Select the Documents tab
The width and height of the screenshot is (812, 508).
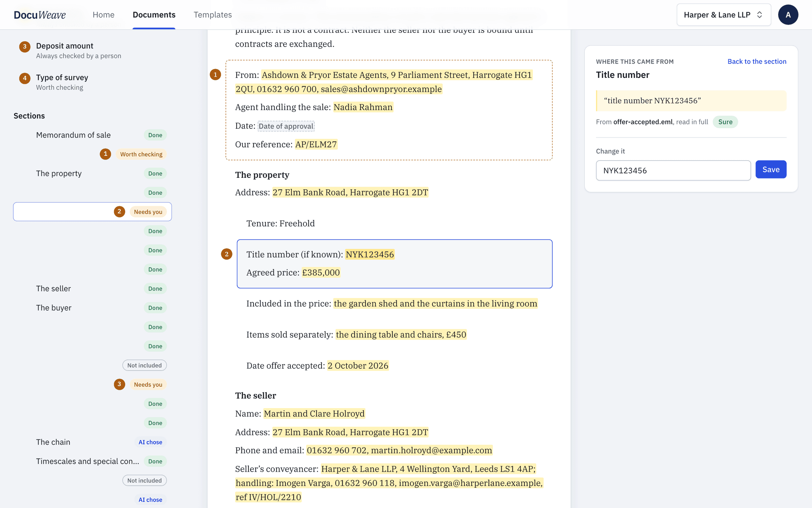(x=154, y=15)
